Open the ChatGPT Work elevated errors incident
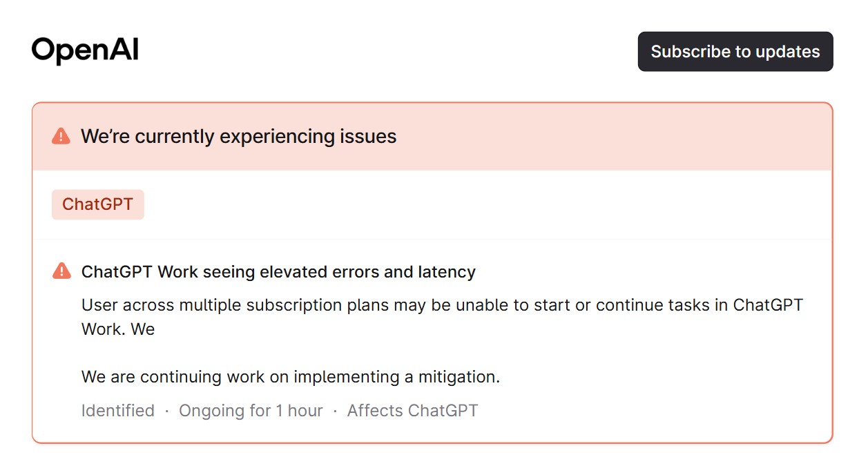This screenshot has width=868, height=466. pos(278,272)
